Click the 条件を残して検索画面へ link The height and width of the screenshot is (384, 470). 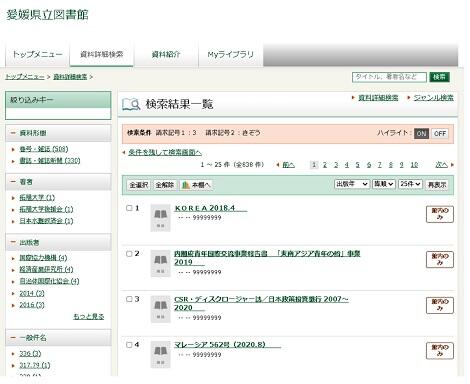point(165,152)
